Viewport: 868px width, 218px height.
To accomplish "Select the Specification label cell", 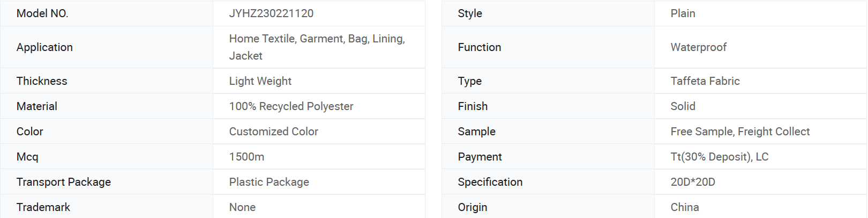I will pos(548,182).
